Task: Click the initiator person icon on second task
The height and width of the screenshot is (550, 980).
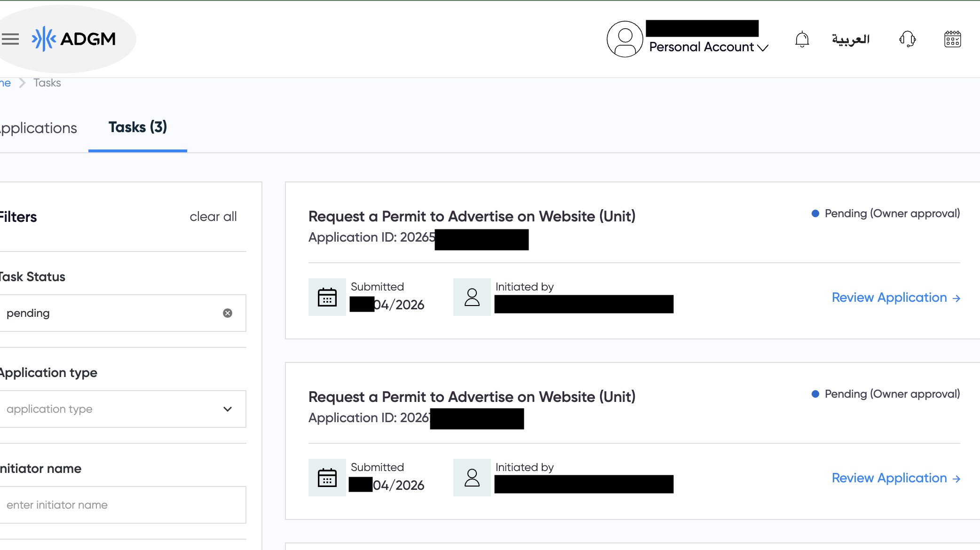Action: tap(472, 477)
